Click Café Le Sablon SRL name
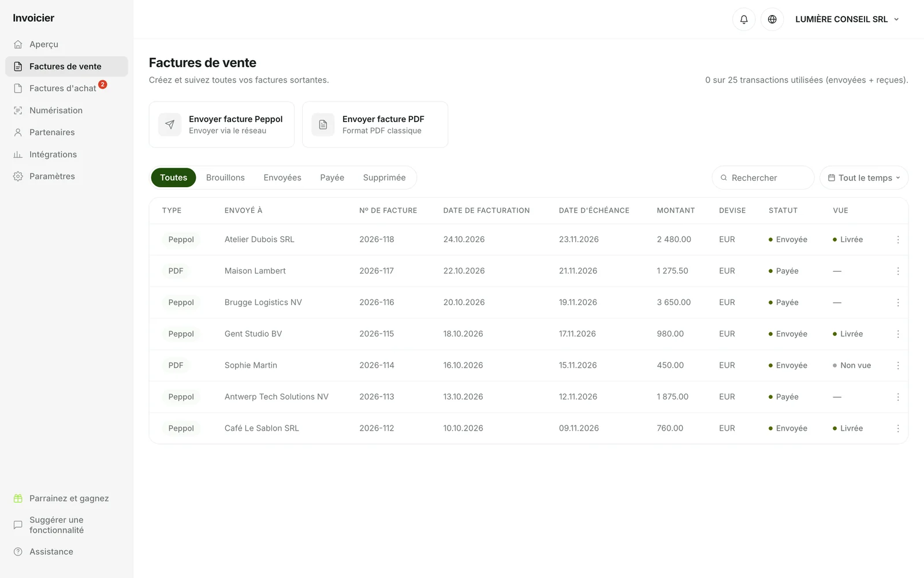The image size is (924, 578). [262, 428]
